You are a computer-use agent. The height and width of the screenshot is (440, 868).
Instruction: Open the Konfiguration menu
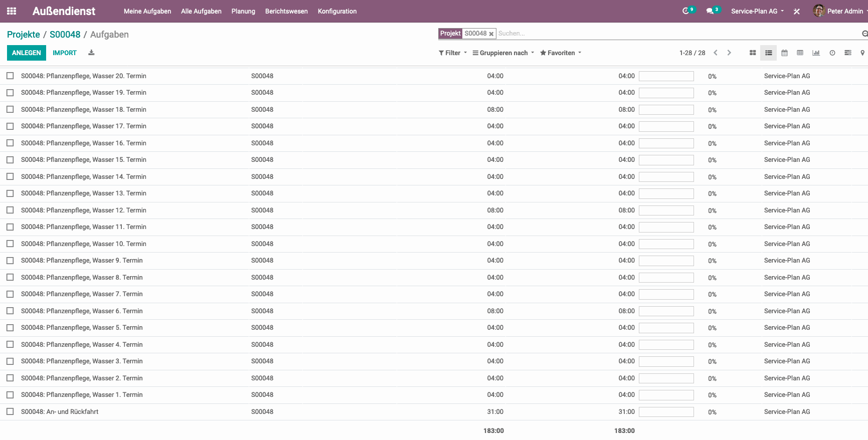pyautogui.click(x=337, y=11)
